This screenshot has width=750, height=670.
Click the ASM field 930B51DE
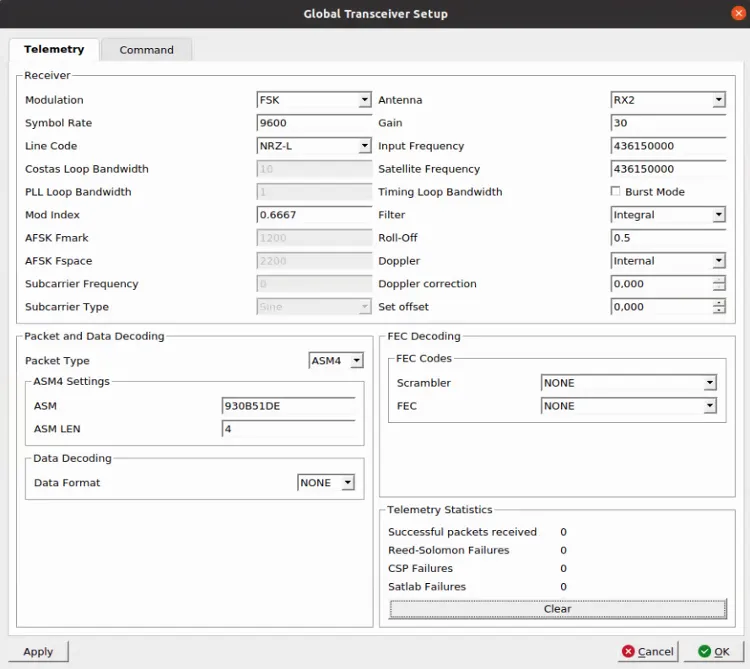click(x=288, y=406)
